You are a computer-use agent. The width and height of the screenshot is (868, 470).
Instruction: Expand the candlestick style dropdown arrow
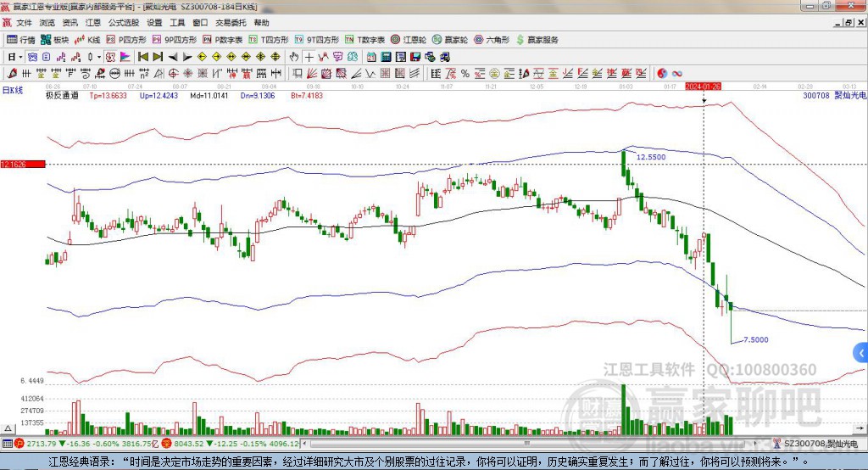[x=98, y=57]
